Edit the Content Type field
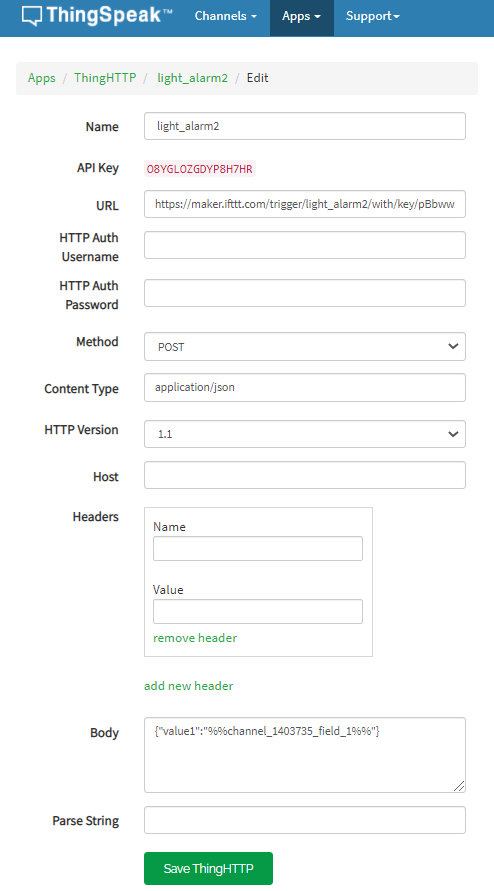Image resolution: width=494 pixels, height=891 pixels. [x=305, y=388]
